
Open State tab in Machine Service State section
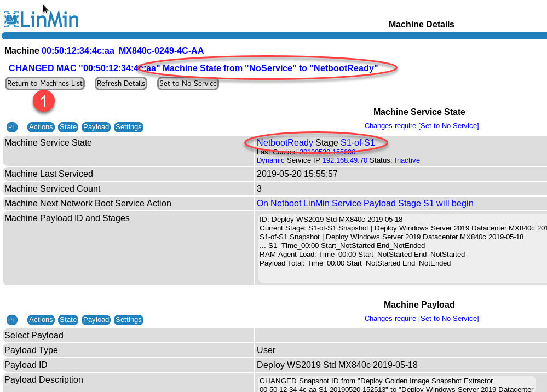(x=68, y=127)
